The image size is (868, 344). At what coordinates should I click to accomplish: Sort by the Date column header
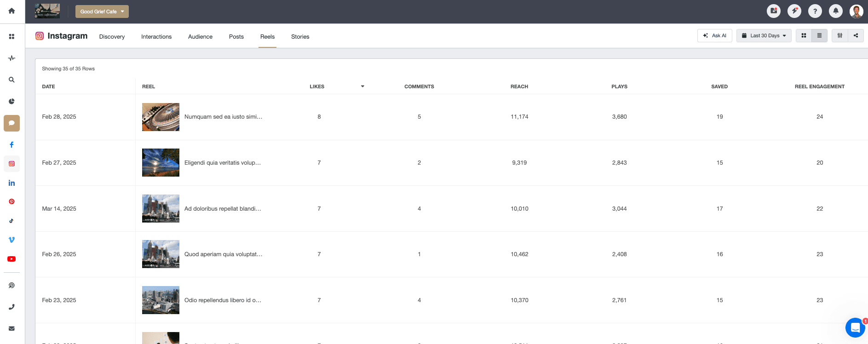point(48,86)
